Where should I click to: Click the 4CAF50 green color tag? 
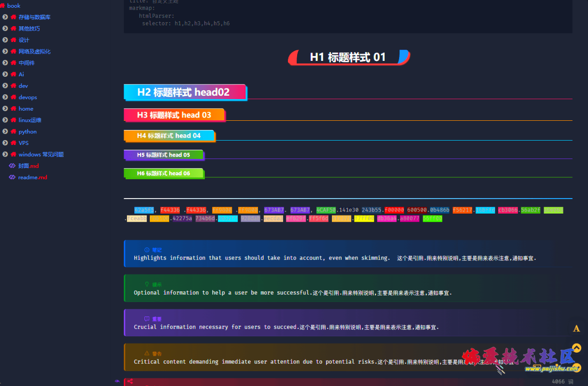tap(326, 210)
